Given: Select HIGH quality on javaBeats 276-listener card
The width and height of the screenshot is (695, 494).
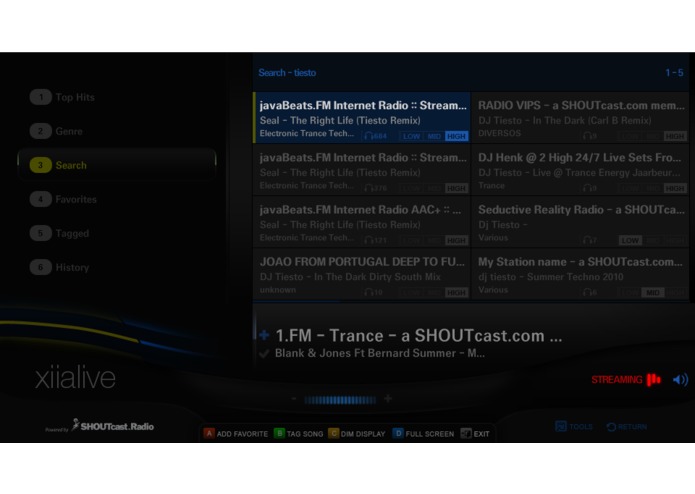Looking at the screenshot, I should pyautogui.click(x=457, y=188).
